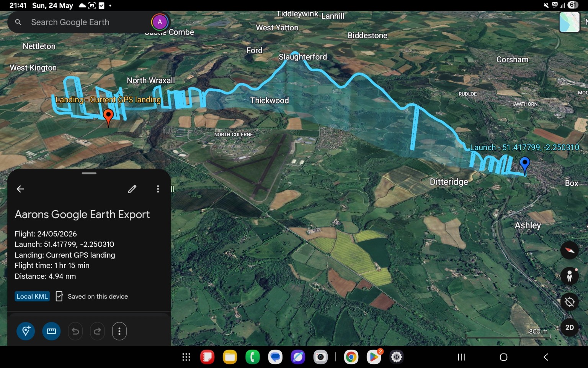Screen dimensions: 588x368
Task: Open toolbar more options button
Action: (x=119, y=331)
